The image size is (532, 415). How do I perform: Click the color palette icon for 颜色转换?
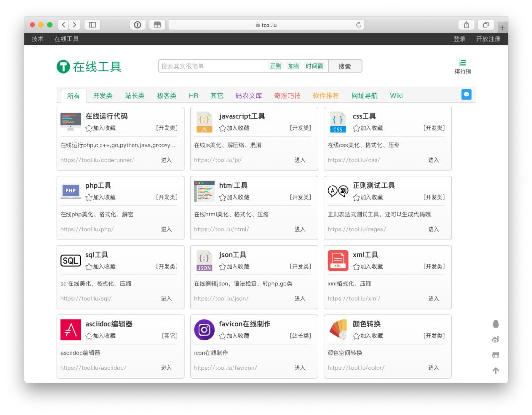[337, 329]
